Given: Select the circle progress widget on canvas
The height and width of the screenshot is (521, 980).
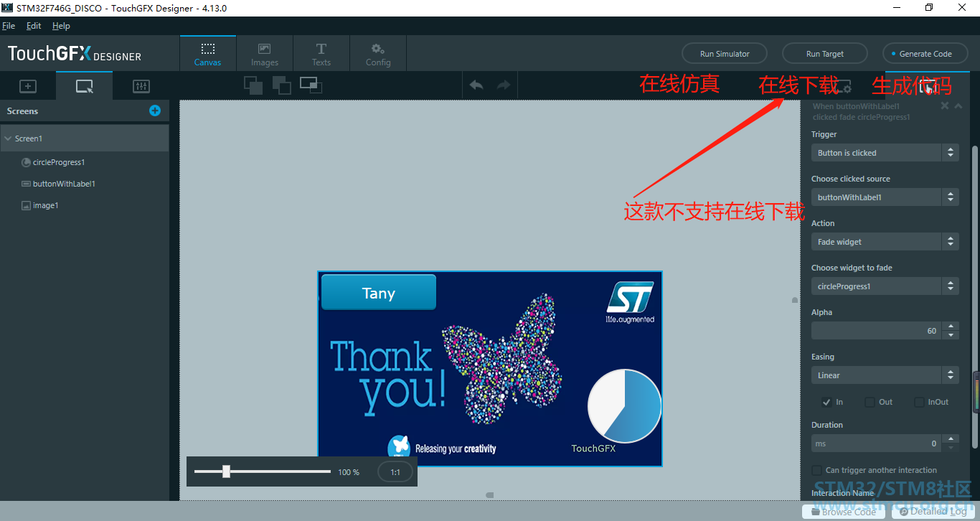Looking at the screenshot, I should [x=624, y=406].
